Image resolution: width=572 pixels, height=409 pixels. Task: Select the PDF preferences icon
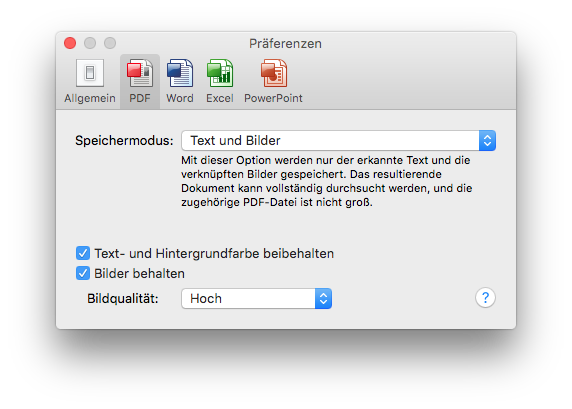point(140,74)
